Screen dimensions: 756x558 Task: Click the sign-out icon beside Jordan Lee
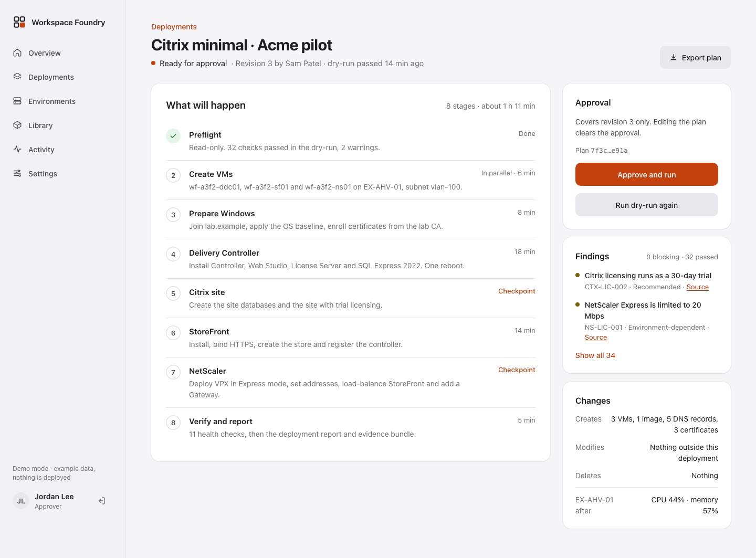(102, 501)
